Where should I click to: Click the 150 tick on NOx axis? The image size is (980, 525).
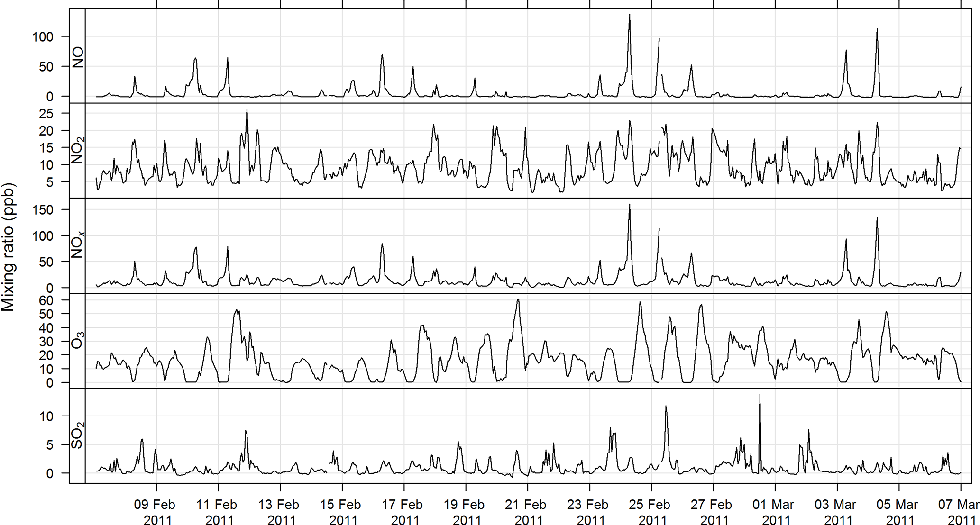43,210
